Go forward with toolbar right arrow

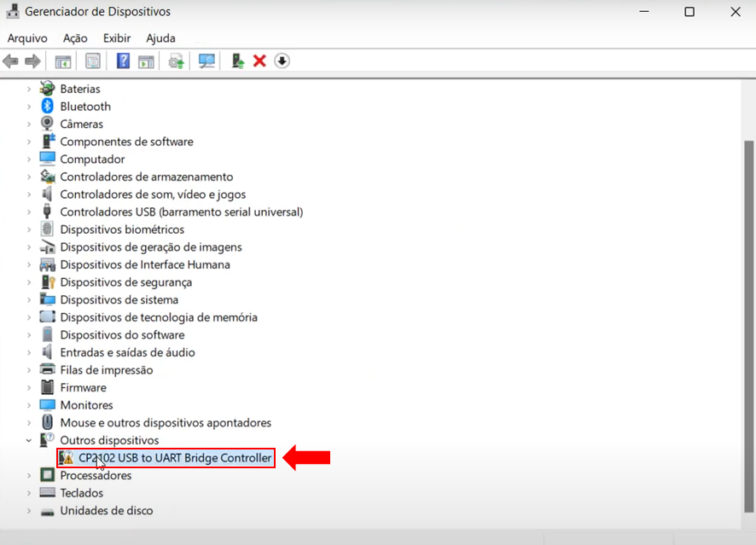coord(32,61)
